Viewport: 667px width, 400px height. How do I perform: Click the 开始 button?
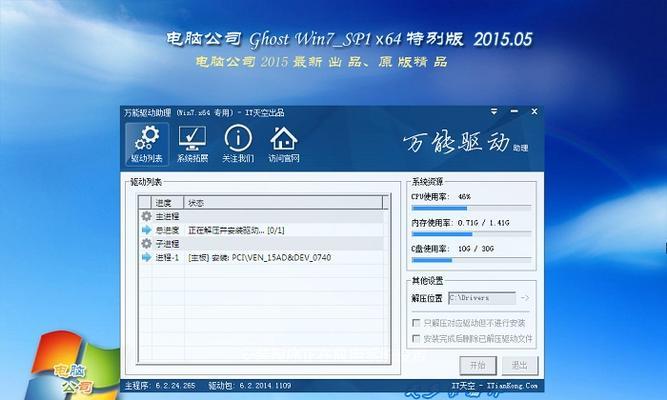point(478,365)
